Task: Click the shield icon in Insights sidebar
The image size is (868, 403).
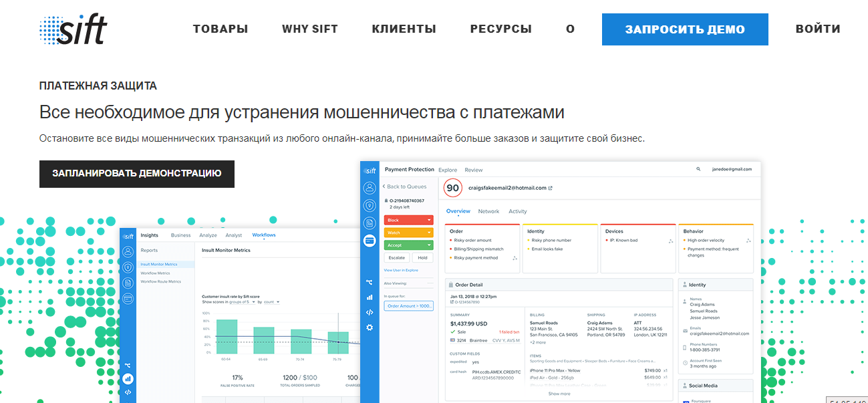Action: (128, 267)
